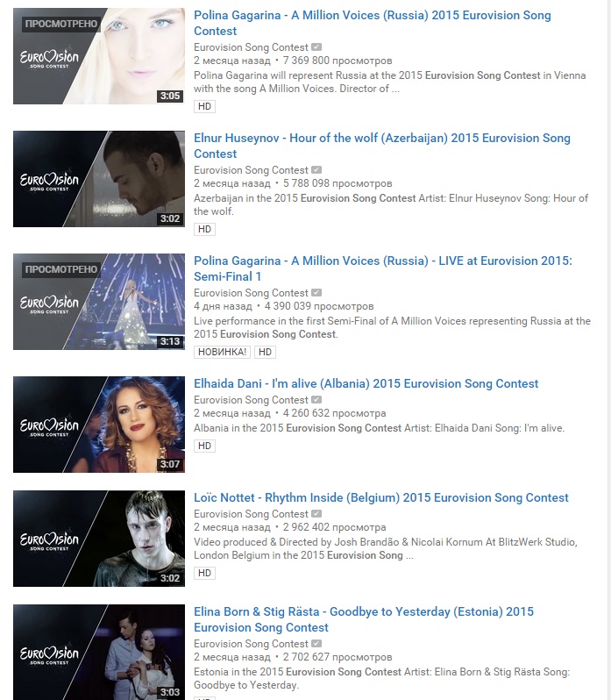The height and width of the screenshot is (700, 611).
Task: Open Elhaida Dani I'm alive title link
Action: coord(366,383)
